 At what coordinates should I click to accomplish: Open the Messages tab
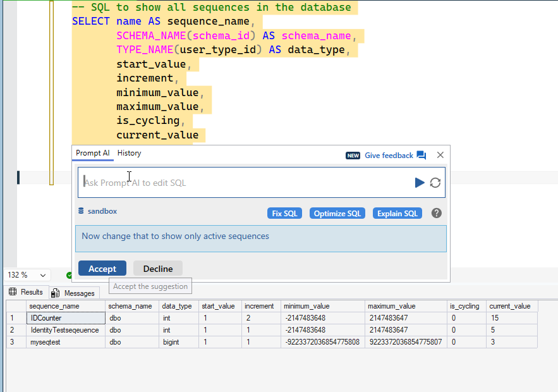(73, 293)
